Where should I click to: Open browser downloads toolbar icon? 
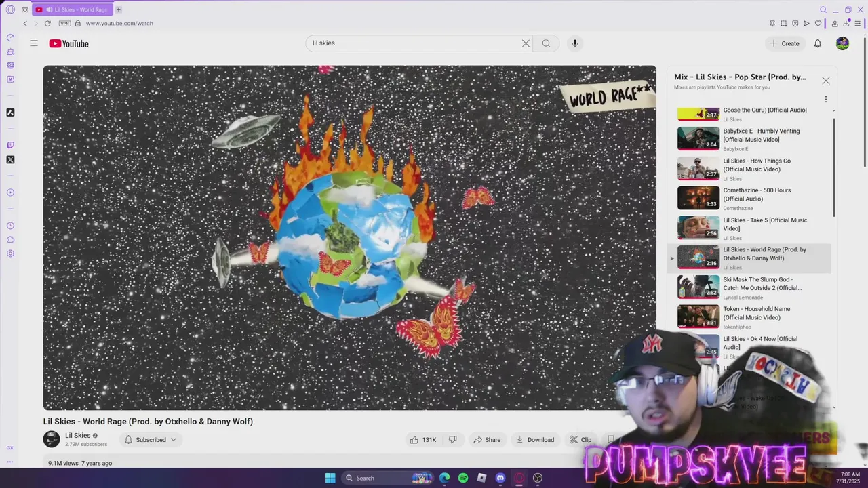pos(846,23)
